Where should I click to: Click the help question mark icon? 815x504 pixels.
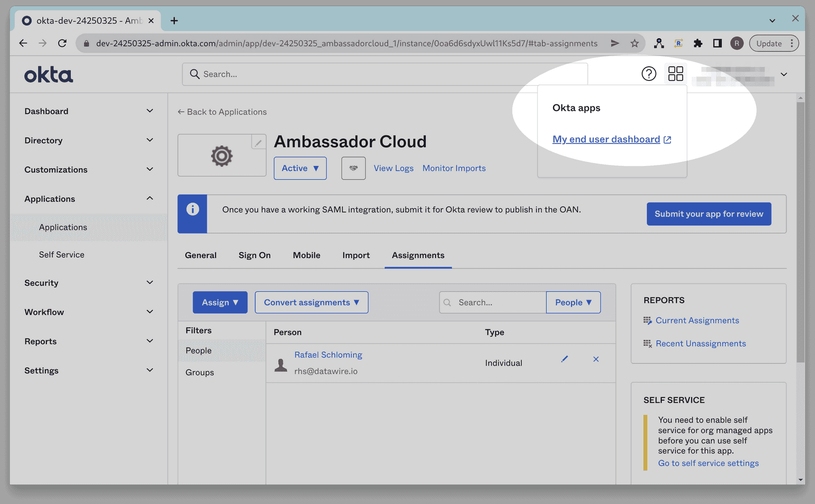click(x=648, y=74)
